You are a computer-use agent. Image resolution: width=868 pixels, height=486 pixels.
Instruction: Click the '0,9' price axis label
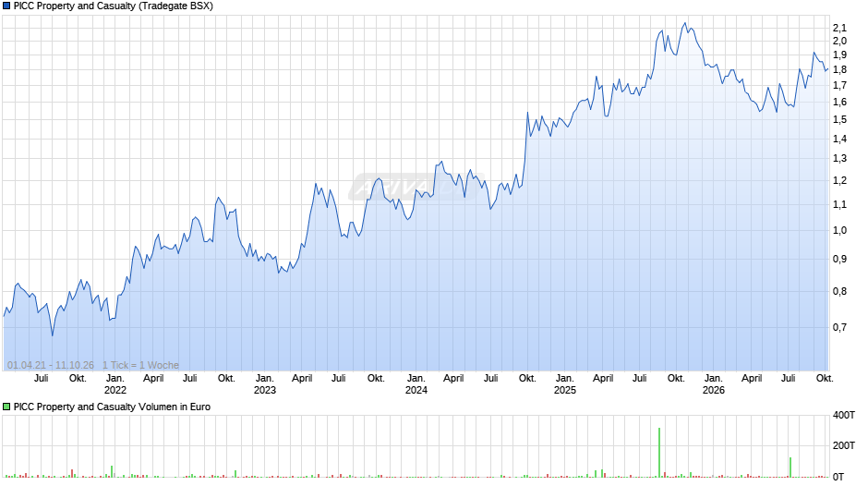[x=839, y=259]
